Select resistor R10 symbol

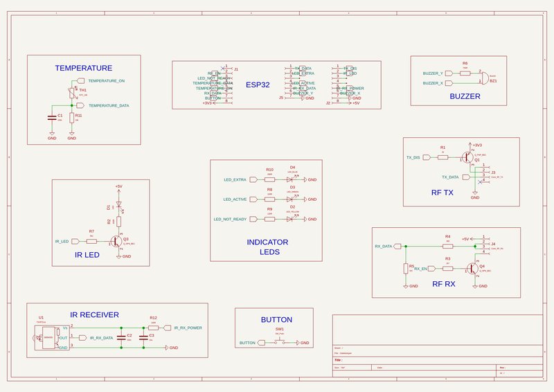click(x=269, y=180)
